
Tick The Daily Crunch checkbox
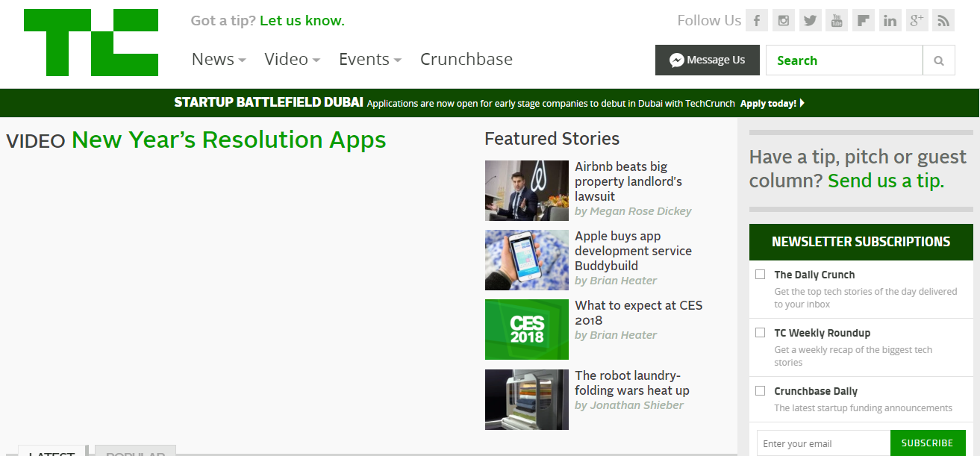760,274
